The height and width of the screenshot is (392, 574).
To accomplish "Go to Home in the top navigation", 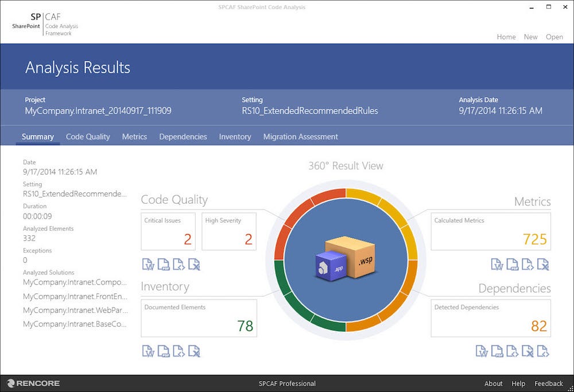I will click(506, 37).
